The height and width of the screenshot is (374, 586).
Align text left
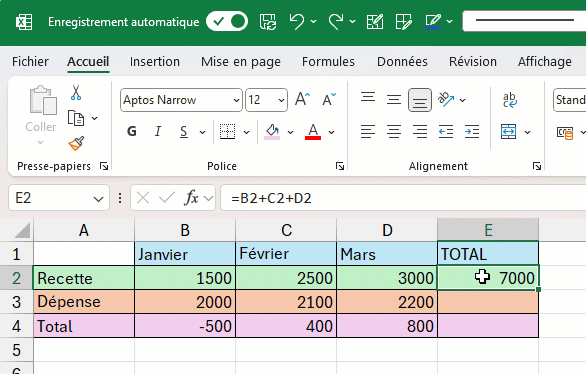point(368,132)
